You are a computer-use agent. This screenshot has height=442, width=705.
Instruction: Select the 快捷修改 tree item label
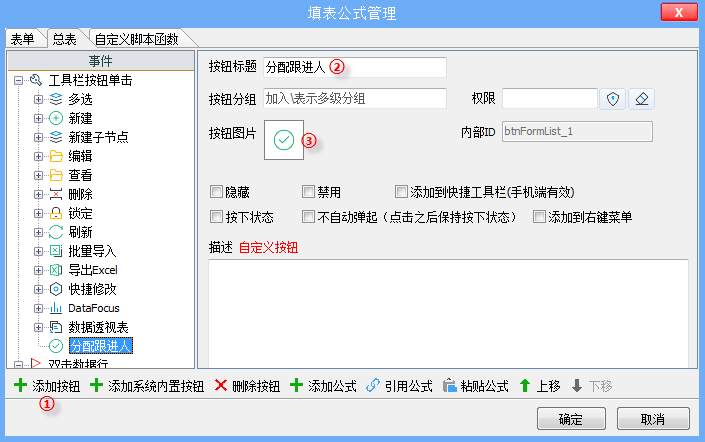click(x=92, y=289)
